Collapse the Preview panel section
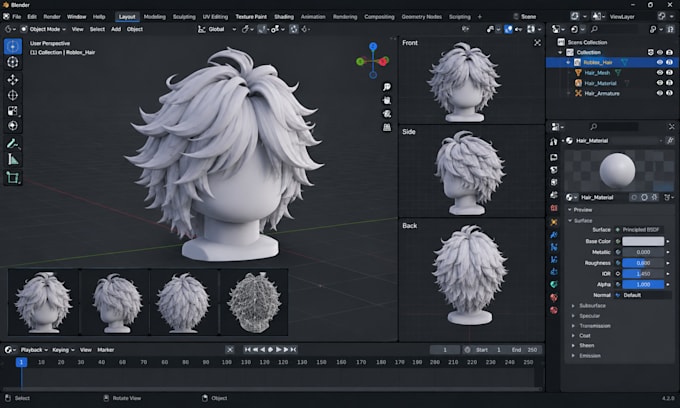This screenshot has height=408, width=680. click(x=570, y=210)
